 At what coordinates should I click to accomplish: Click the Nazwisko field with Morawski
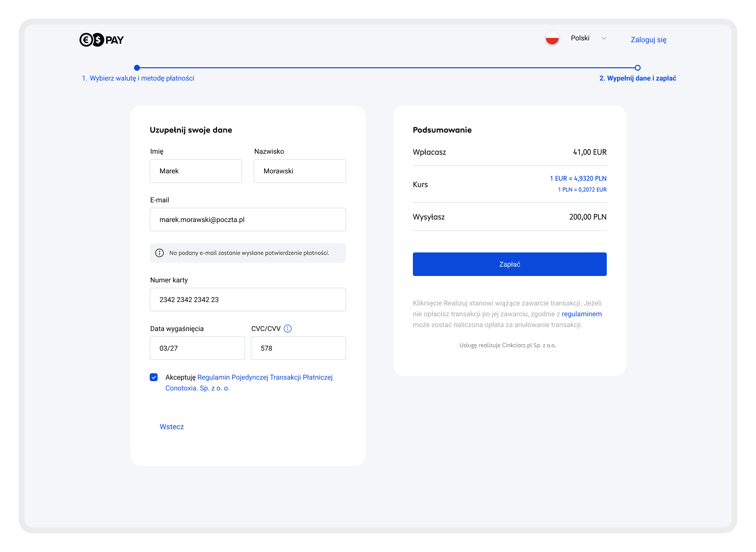point(299,171)
